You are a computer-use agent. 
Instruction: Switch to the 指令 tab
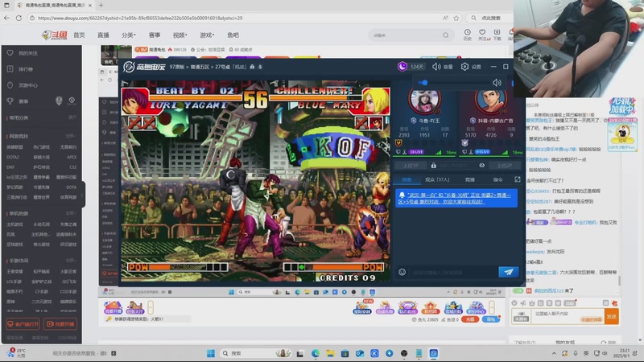pyautogui.click(x=497, y=179)
